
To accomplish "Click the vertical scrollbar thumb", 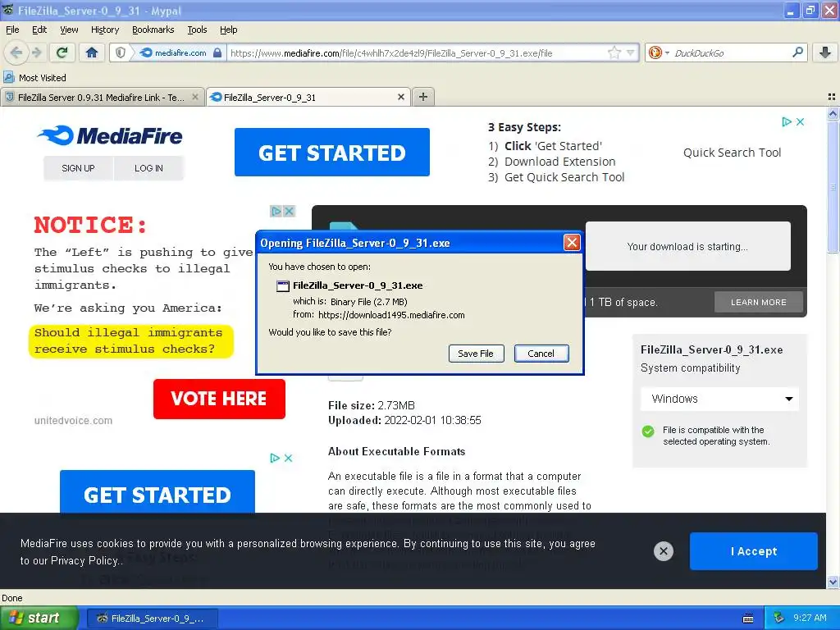I will tap(833, 186).
